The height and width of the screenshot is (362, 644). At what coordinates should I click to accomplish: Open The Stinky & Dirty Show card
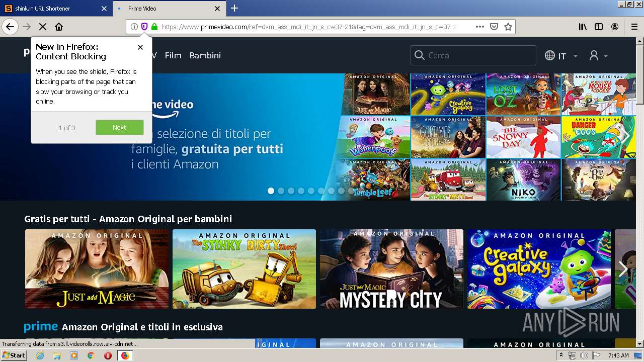click(244, 269)
